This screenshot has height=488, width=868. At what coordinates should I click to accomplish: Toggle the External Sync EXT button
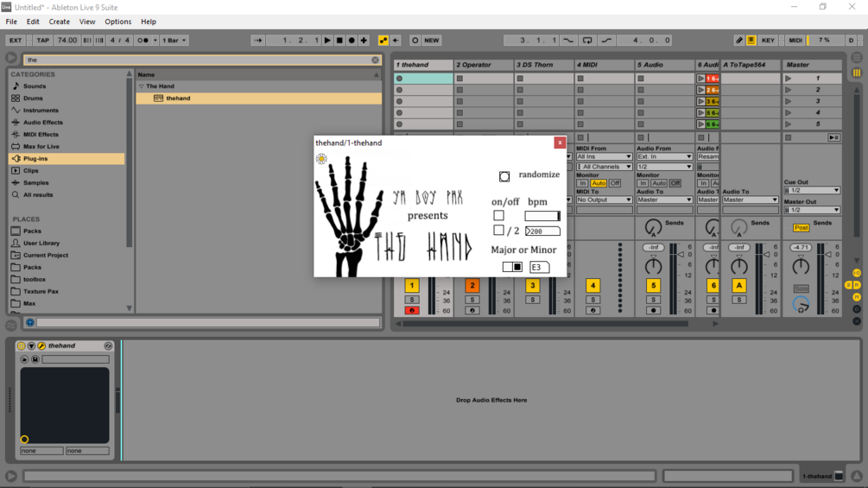(x=16, y=41)
